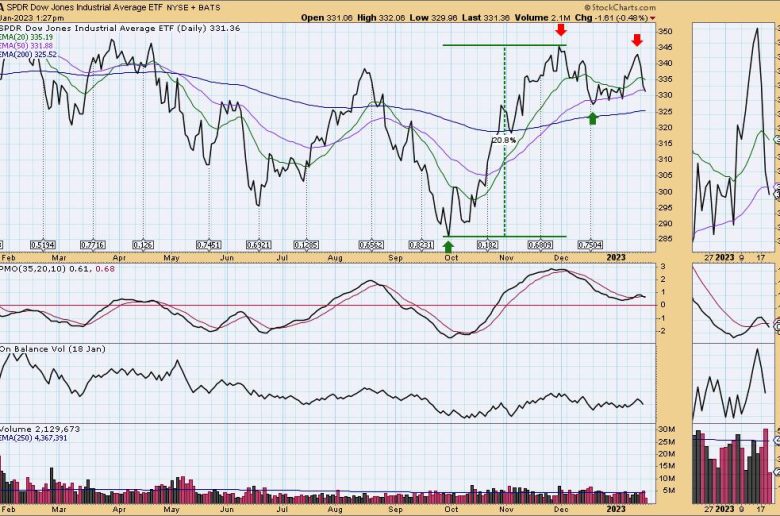Click the 20.8% gain annotation label

pos(503,140)
